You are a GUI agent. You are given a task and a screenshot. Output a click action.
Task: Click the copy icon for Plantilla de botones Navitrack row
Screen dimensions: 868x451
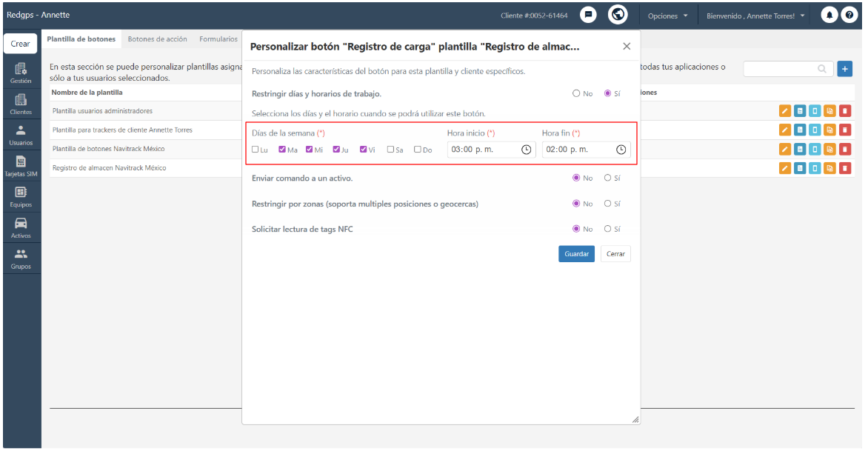pos(829,150)
